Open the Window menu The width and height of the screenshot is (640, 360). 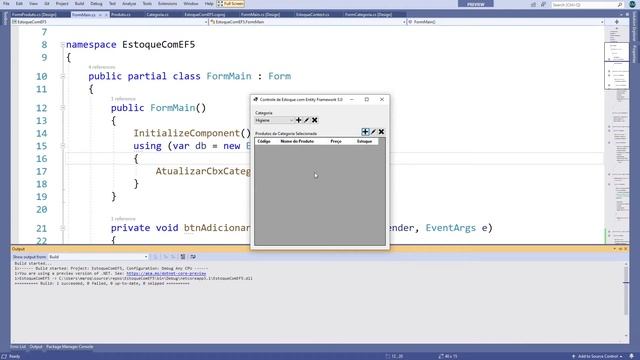(191, 4)
